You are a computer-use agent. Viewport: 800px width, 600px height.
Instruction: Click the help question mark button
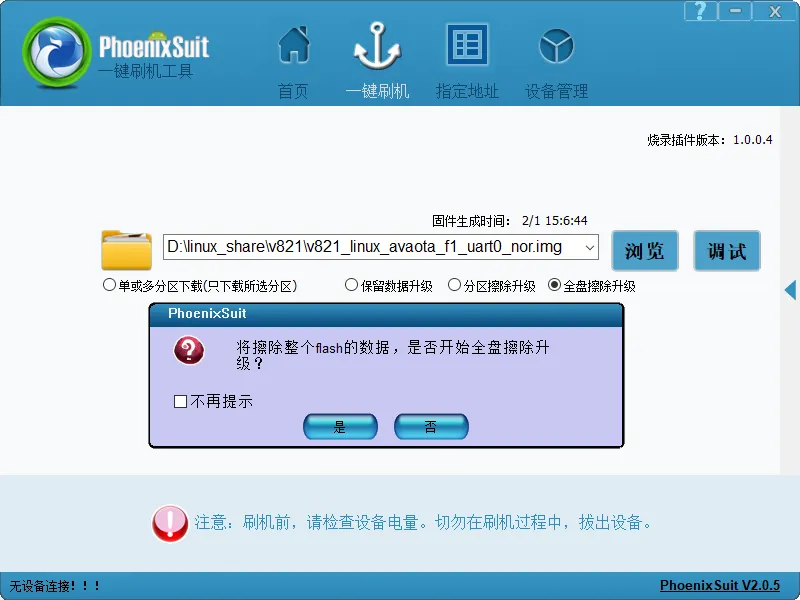pyautogui.click(x=700, y=10)
